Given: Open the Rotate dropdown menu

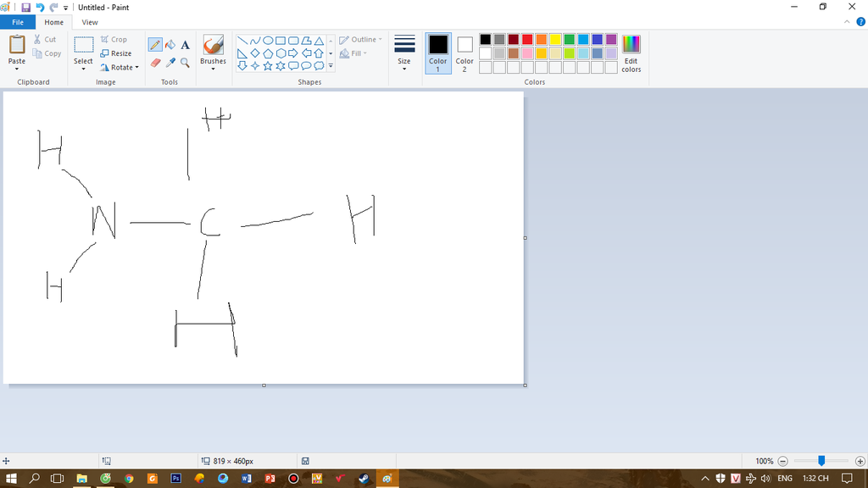Looking at the screenshot, I should click(x=120, y=68).
